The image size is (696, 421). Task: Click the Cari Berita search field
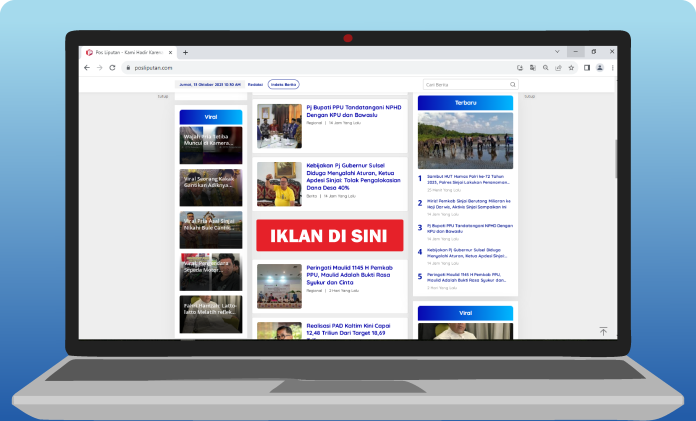(471, 84)
